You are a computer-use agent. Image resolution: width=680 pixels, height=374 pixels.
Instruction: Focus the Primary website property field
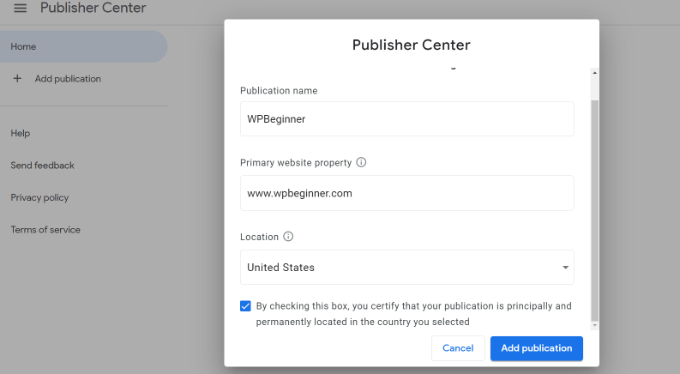407,193
